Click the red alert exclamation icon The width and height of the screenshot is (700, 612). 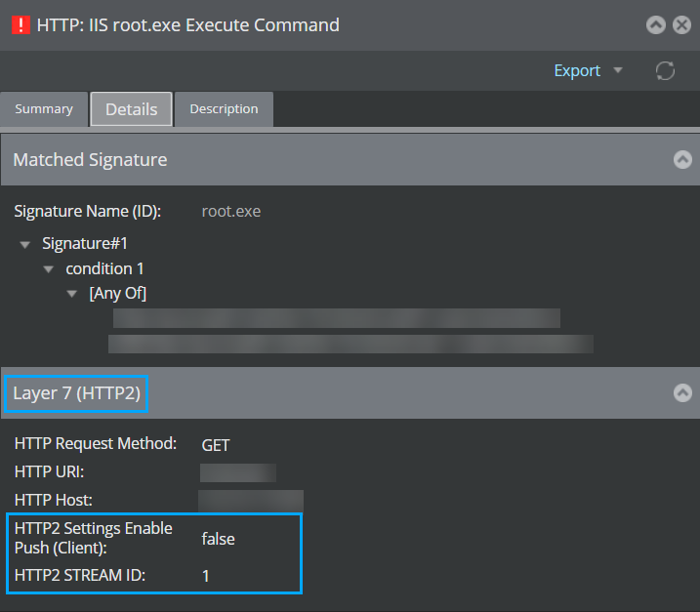point(21,25)
